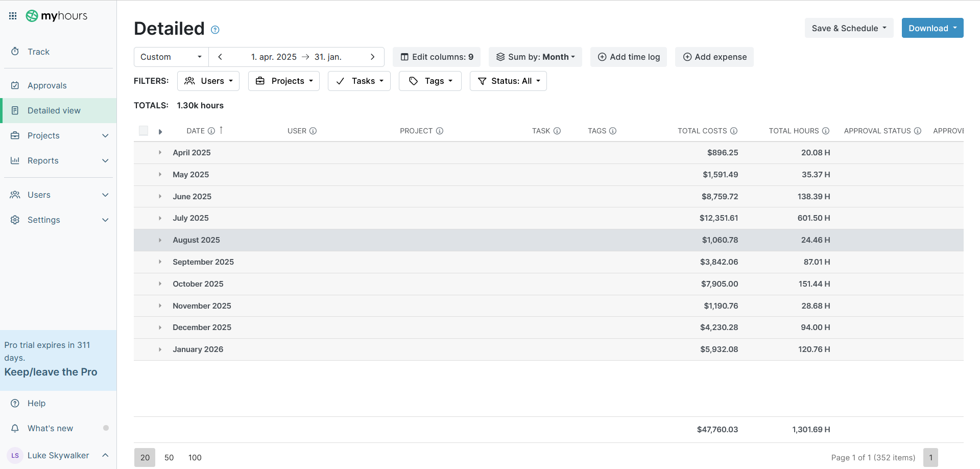This screenshot has height=469, width=980.
Task: Expand Users sidebar chevron
Action: [105, 195]
